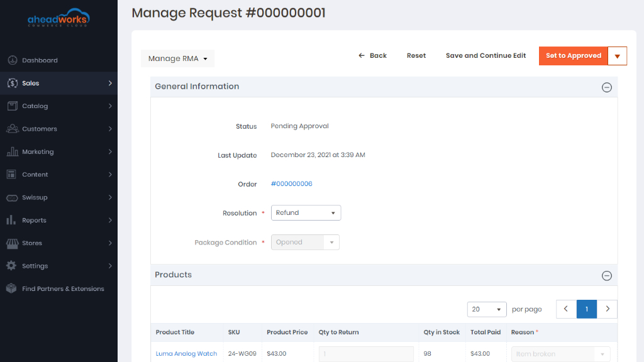Viewport: 644px width, 362px height.
Task: Click the Catalog box icon
Action: click(13, 106)
